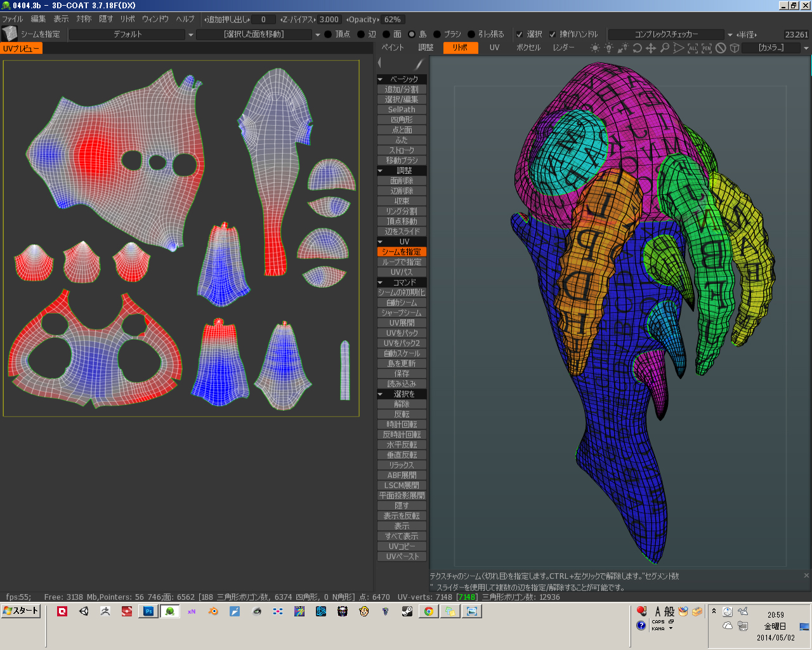Toggle the 選択 checkbox
This screenshot has height=650, width=812.
click(x=520, y=34)
